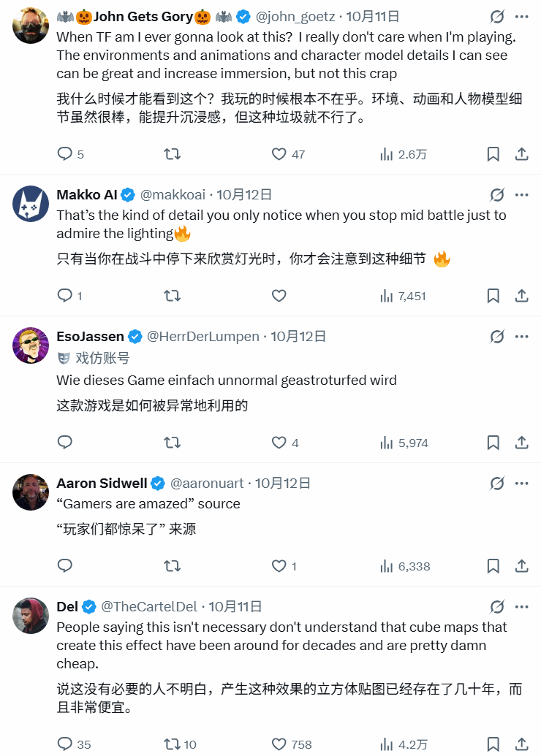Viewport: 541px width, 756px height.
Task: Share John Gets Gory's tweet
Action: click(522, 154)
